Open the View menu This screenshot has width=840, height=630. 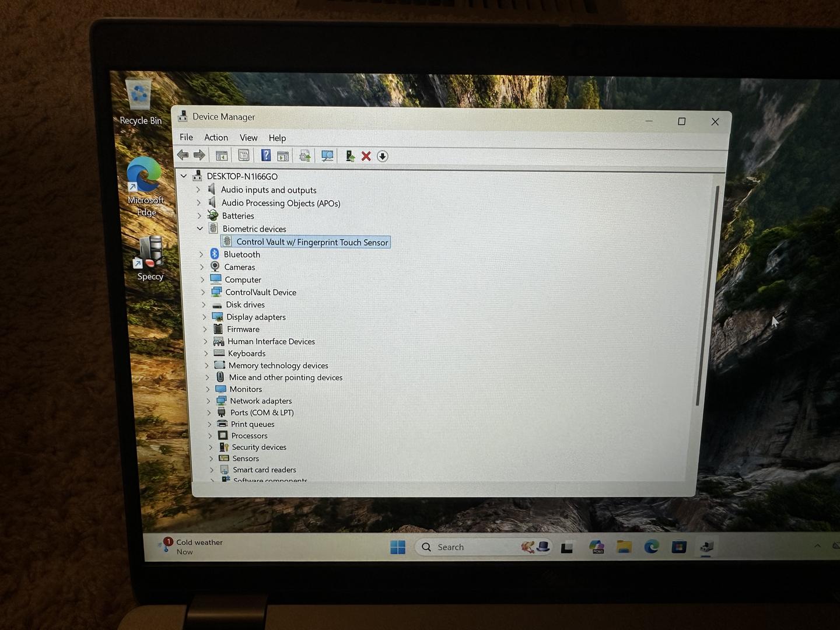click(x=248, y=138)
